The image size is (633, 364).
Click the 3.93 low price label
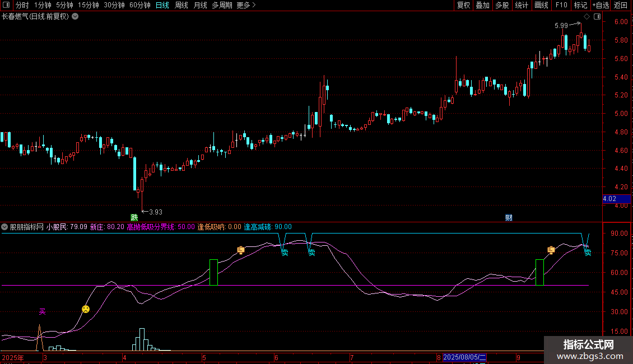pyautogui.click(x=155, y=212)
